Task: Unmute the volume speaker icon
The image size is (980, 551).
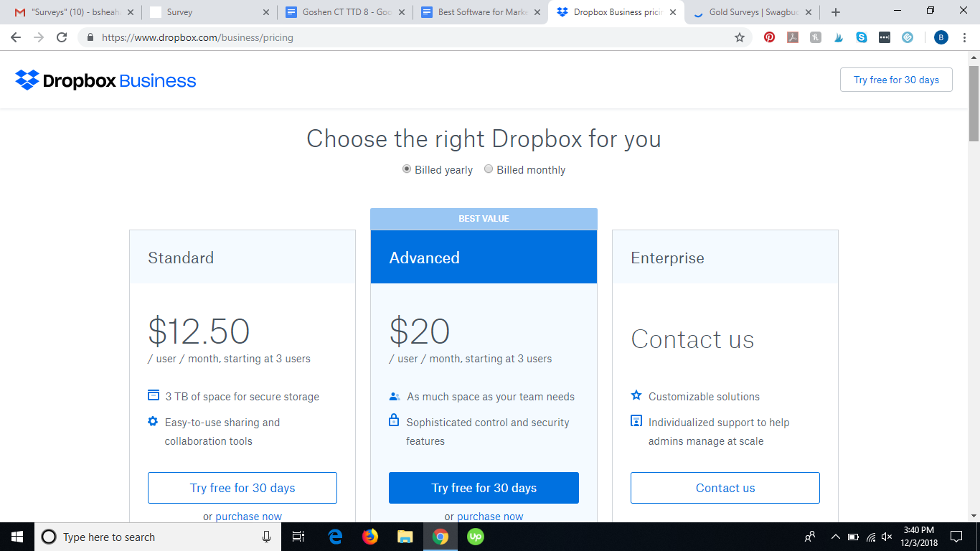Action: 887,537
